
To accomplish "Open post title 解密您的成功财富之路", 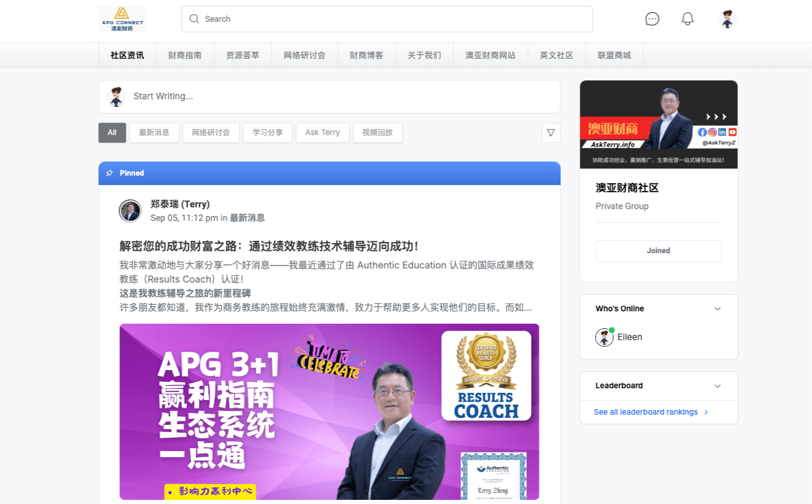I will click(269, 246).
